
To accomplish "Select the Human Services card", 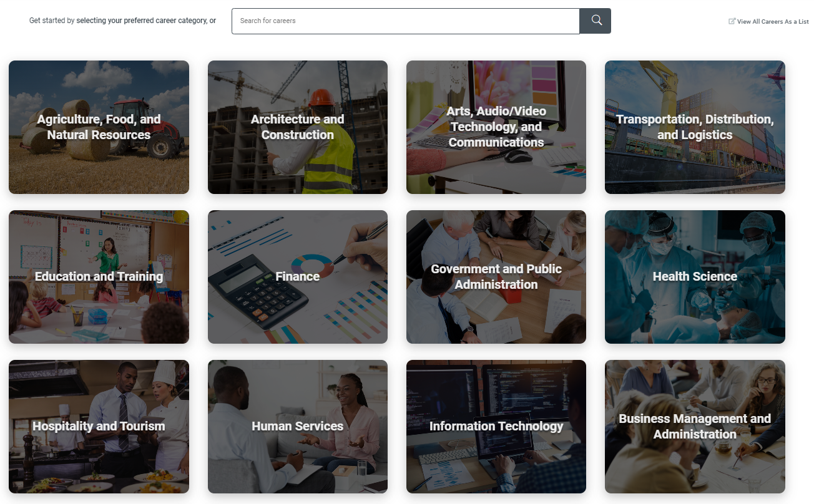I will [x=298, y=427].
